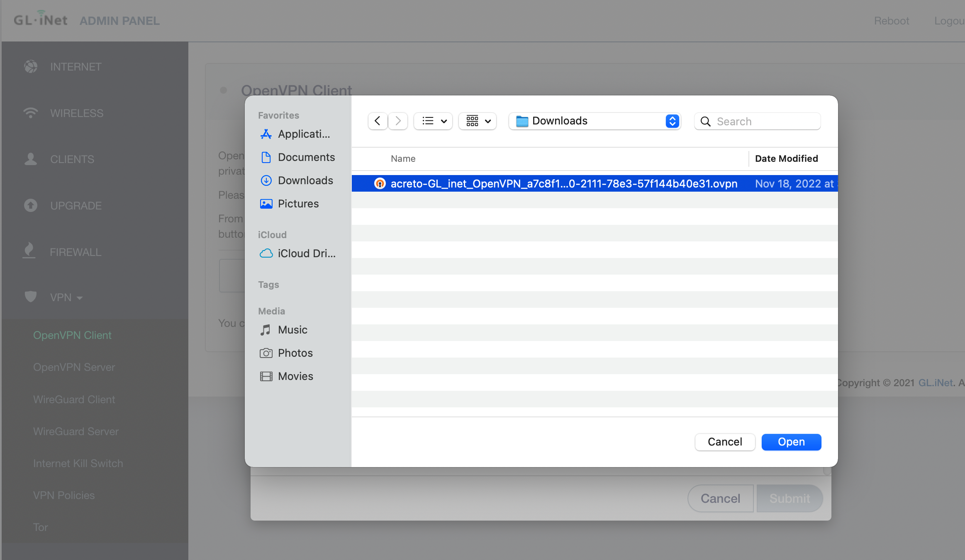Click Submit in the upload dialog behind
Viewport: 965px width, 560px height.
[790, 498]
